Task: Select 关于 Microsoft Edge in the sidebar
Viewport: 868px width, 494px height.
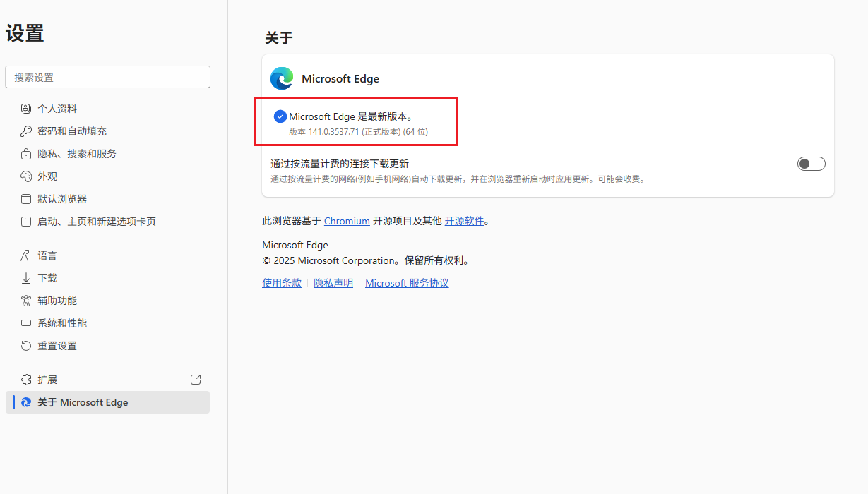Action: pyautogui.click(x=107, y=402)
